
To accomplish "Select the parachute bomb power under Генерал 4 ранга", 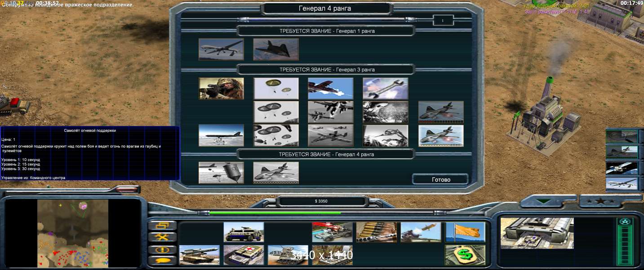I will pyautogui.click(x=221, y=173).
